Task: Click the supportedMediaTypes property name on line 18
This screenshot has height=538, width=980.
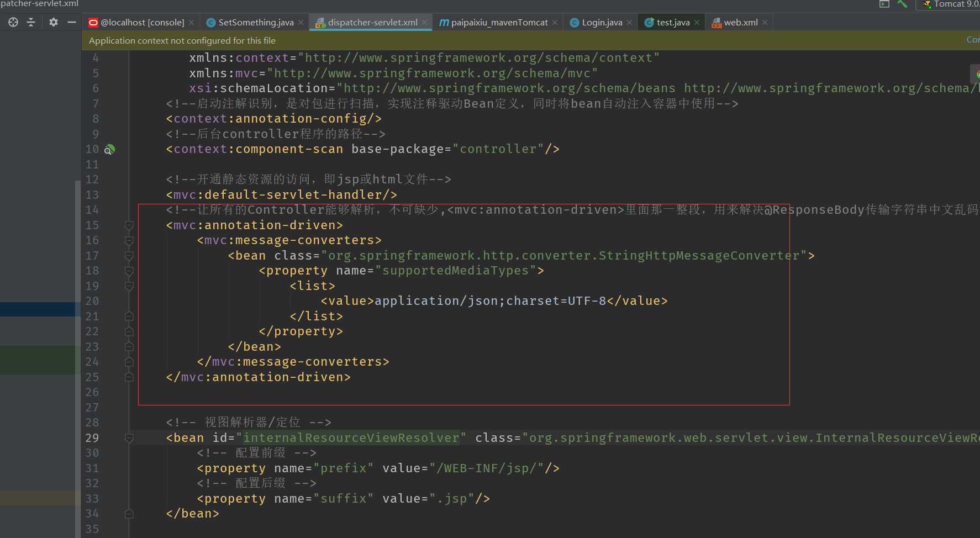Action: coord(456,271)
